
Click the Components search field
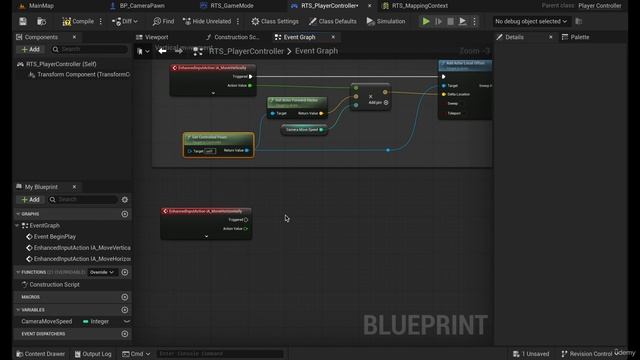[89, 49]
